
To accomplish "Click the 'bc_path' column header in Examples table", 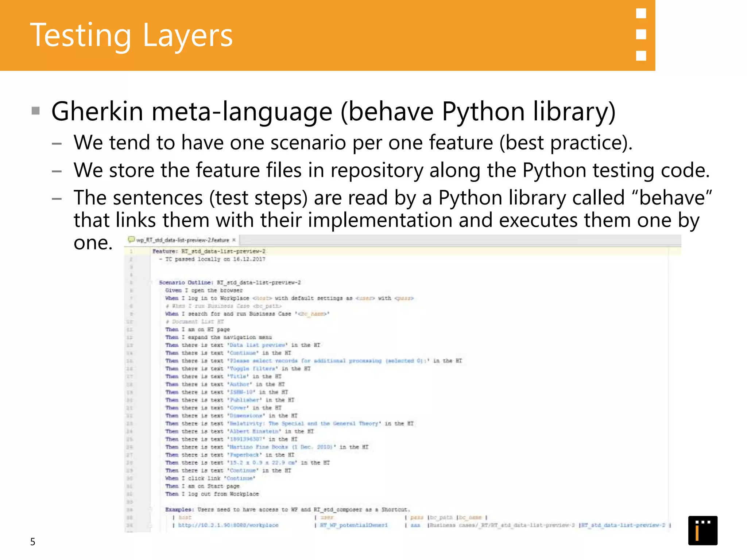I will (441, 517).
